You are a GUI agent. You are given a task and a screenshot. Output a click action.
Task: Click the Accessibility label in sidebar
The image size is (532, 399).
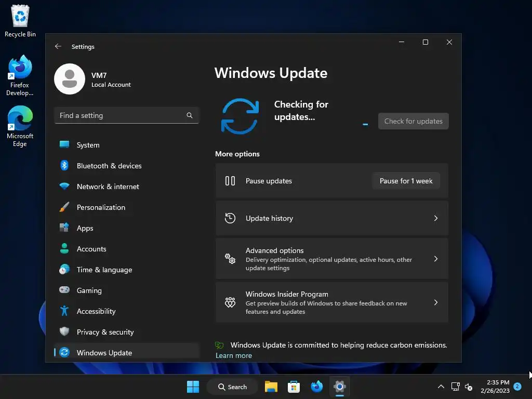pyautogui.click(x=96, y=311)
